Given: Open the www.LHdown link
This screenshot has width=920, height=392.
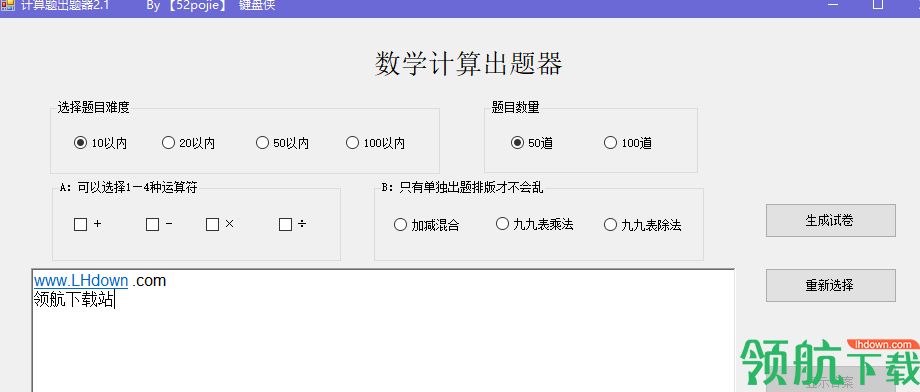Looking at the screenshot, I should point(81,281).
